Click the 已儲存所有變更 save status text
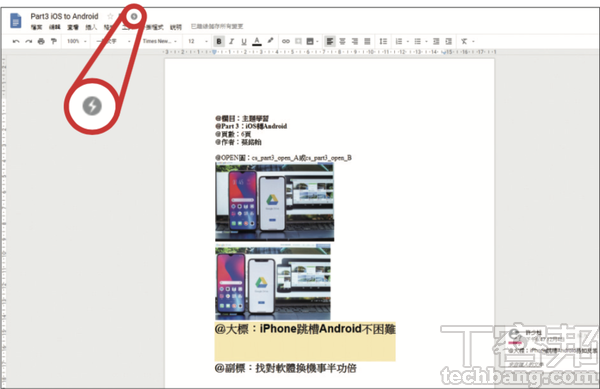 [217, 26]
